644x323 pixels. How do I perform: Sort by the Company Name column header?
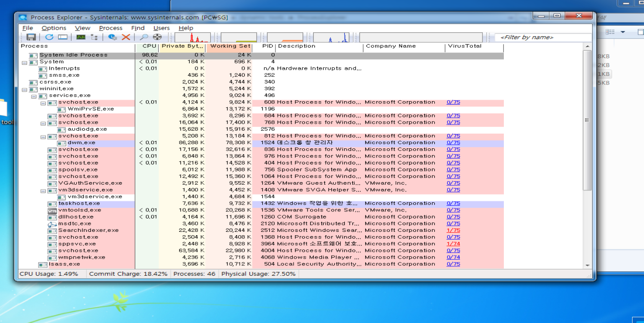pos(404,47)
